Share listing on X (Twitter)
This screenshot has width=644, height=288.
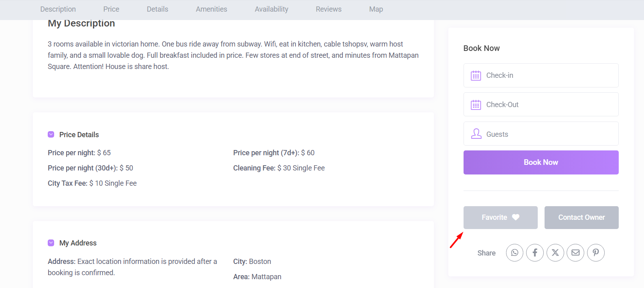(555, 253)
